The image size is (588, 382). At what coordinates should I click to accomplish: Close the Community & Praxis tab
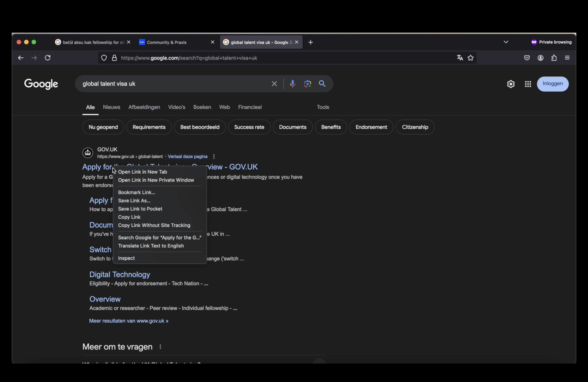pyautogui.click(x=213, y=42)
